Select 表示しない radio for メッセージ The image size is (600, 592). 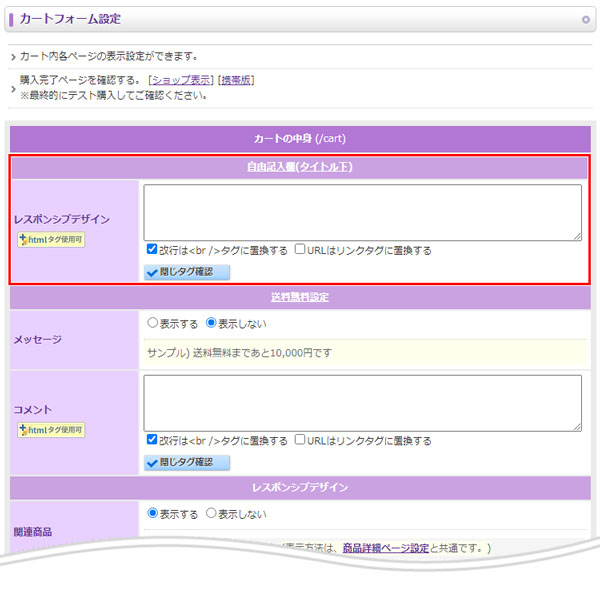[211, 323]
